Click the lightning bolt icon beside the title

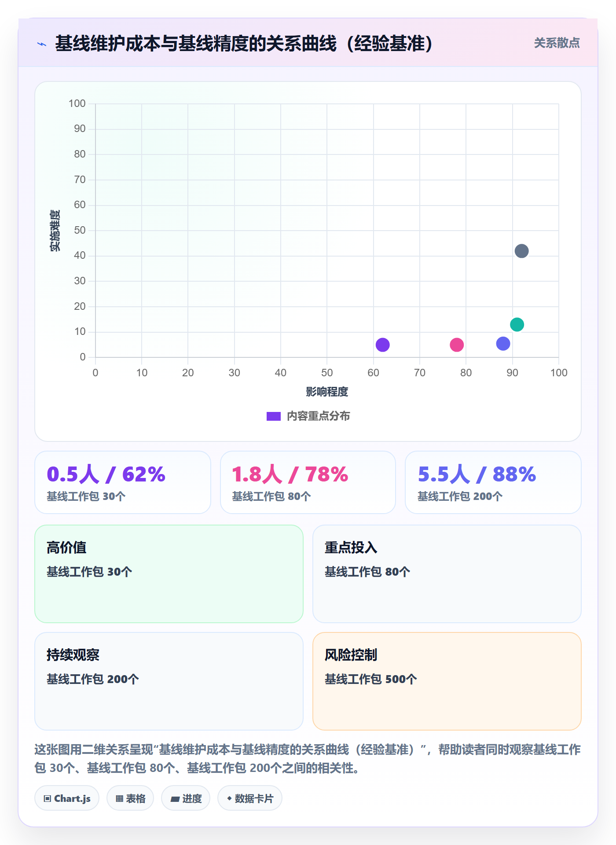pos(42,44)
